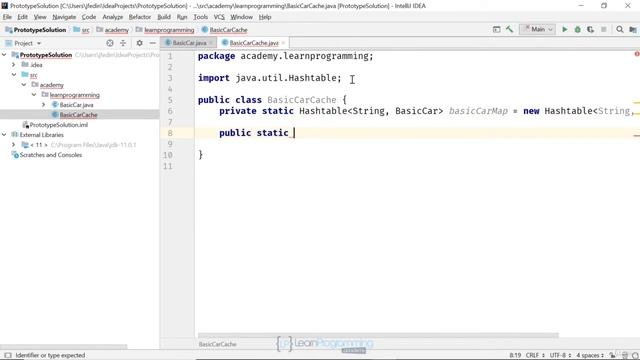Select Scratches and Consoles tree item

[51, 155]
